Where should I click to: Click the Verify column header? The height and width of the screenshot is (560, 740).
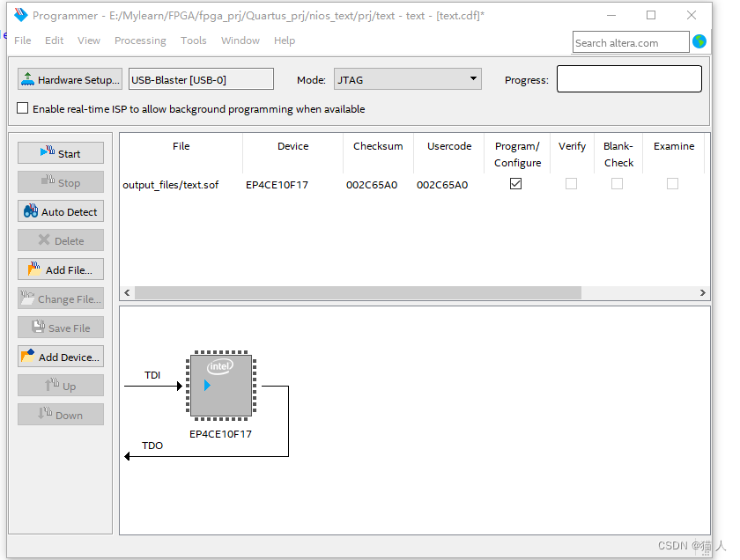click(x=572, y=146)
